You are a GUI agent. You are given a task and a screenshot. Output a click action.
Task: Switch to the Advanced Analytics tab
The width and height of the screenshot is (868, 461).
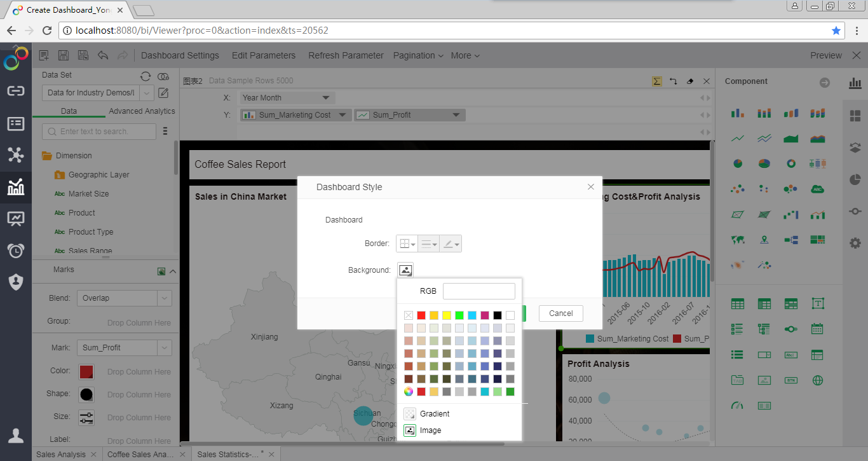(142, 111)
